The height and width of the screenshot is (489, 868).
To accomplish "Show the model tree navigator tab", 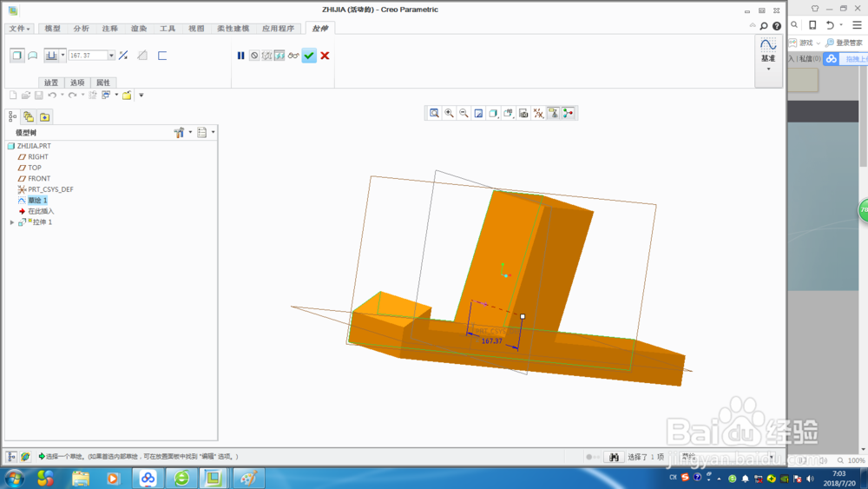I will [x=12, y=117].
